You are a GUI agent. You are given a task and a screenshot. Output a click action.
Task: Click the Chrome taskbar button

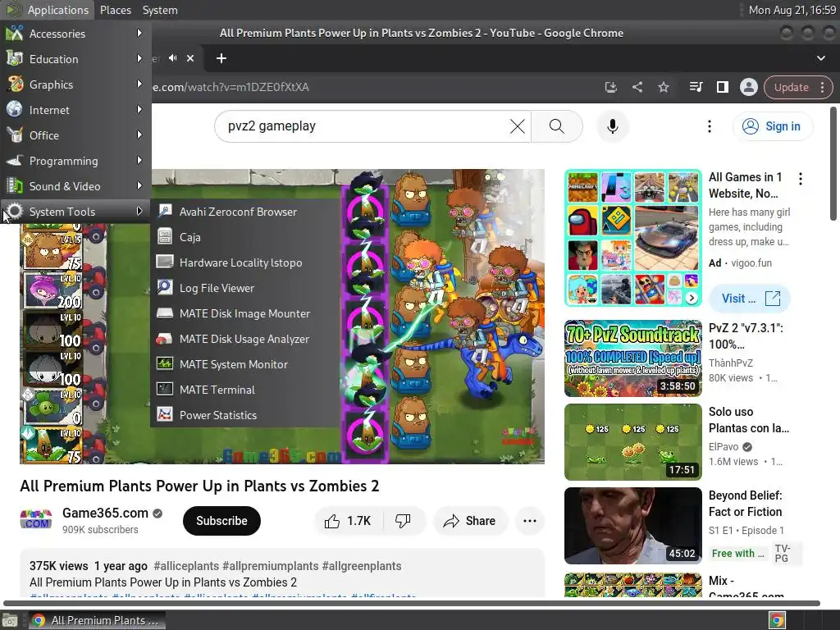tap(97, 620)
